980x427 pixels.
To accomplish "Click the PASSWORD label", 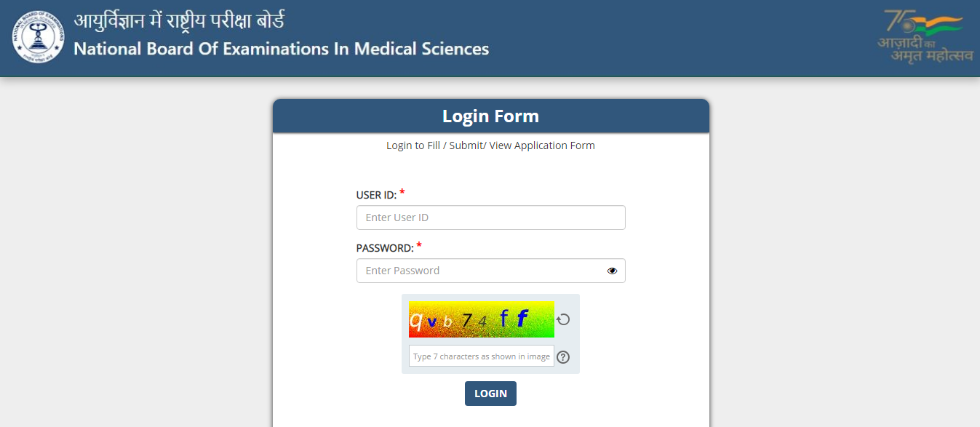I will click(x=385, y=248).
